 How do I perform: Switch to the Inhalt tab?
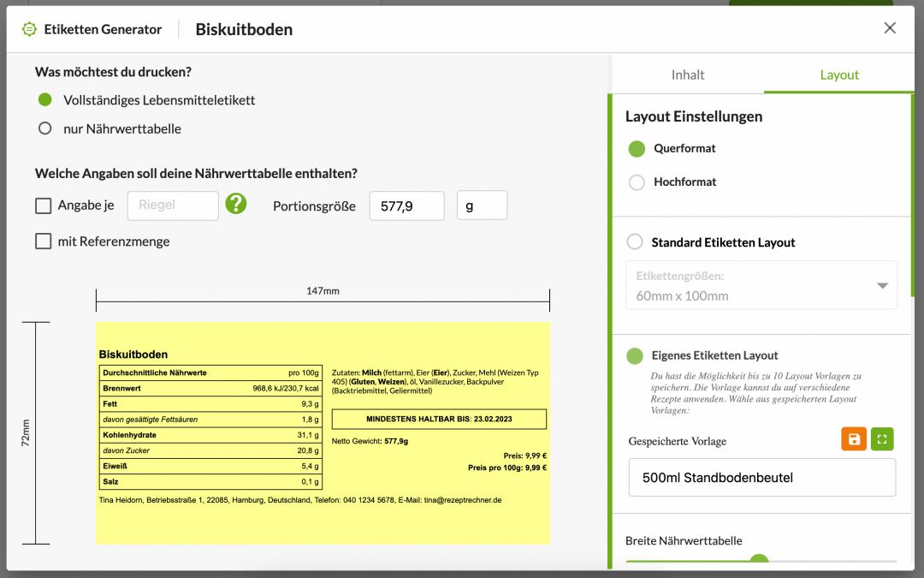[x=687, y=75]
